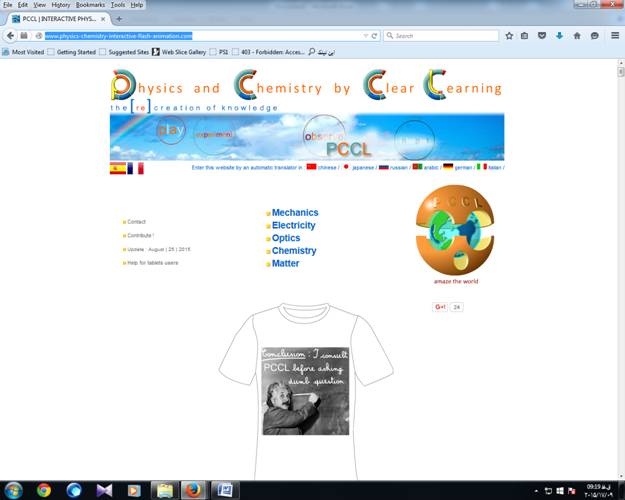Go to Firefox Home icon
The image size is (625, 500).
coord(577,36)
